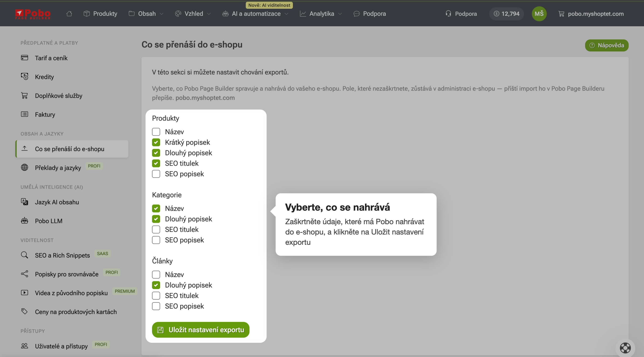
Task: Enable Kategorie SEO titulek checkbox
Action: coord(156,229)
